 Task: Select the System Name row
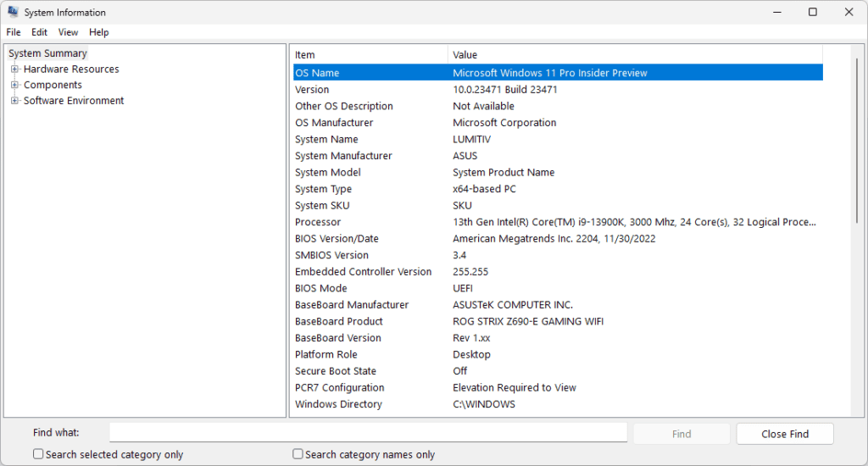pyautogui.click(x=558, y=139)
